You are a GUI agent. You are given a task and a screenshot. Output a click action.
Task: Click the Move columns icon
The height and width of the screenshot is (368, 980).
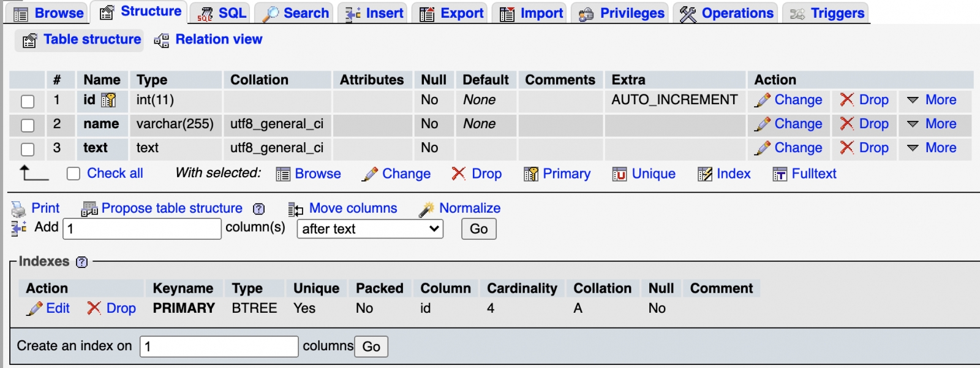pos(295,209)
